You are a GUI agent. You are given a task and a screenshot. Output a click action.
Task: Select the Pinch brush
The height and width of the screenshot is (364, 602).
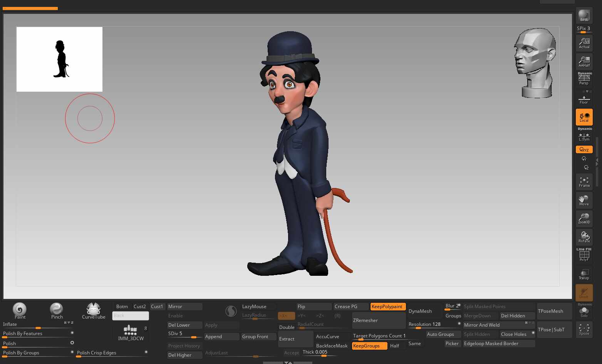tap(57, 310)
